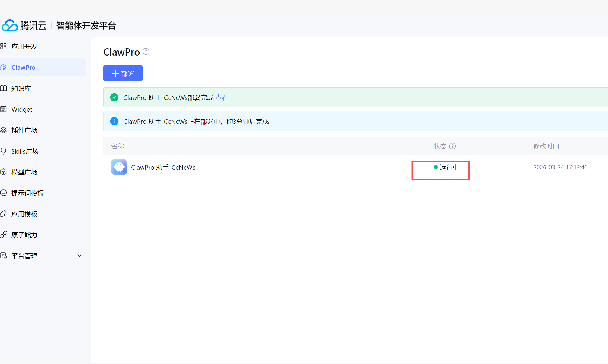Go to 原子能力 atomic capabilities
Viewport: 608px width, 364px height.
click(24, 235)
